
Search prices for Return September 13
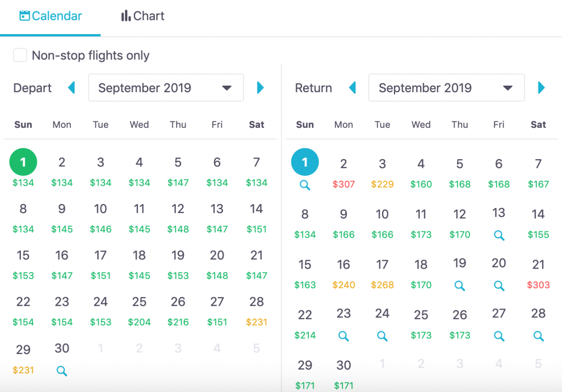pyautogui.click(x=499, y=236)
